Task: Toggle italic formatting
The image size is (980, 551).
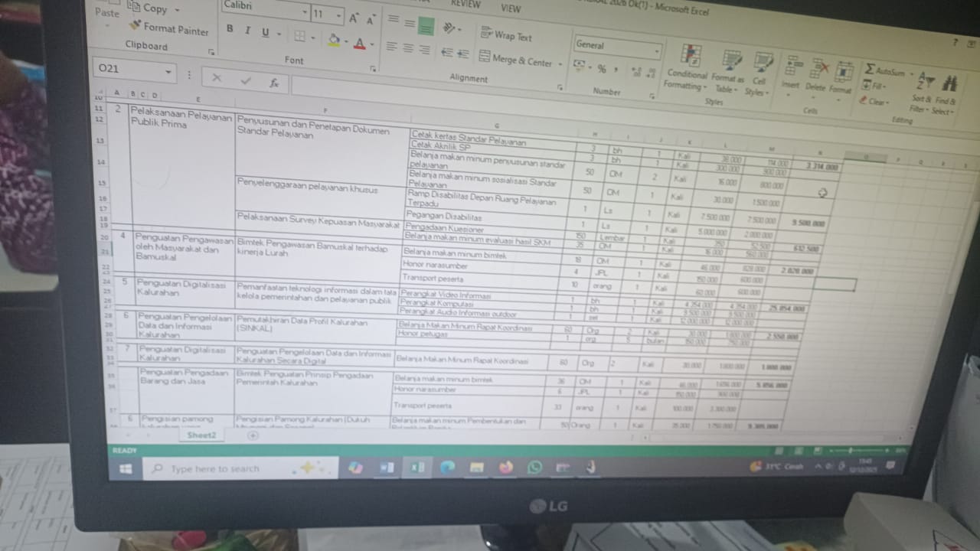Action: (247, 31)
